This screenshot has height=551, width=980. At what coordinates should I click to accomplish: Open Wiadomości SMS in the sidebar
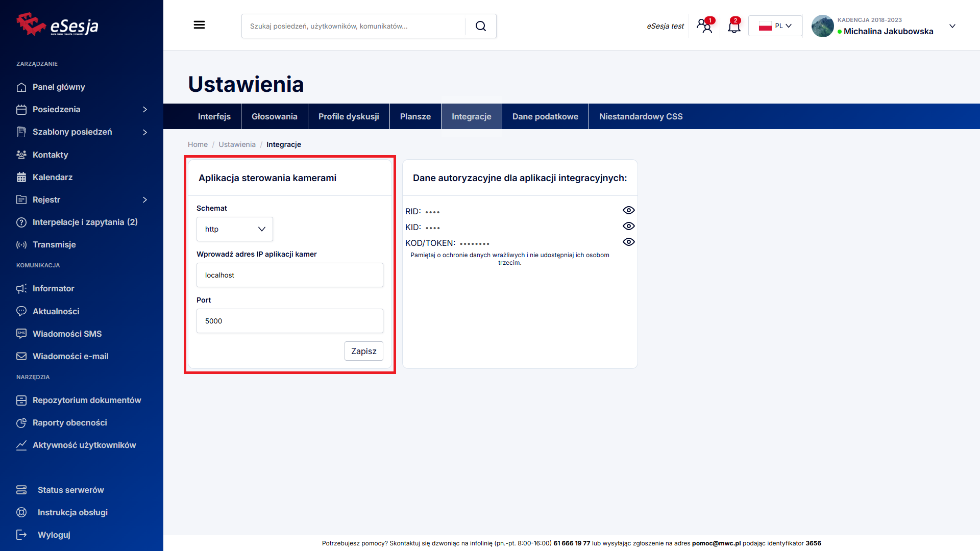click(x=67, y=334)
